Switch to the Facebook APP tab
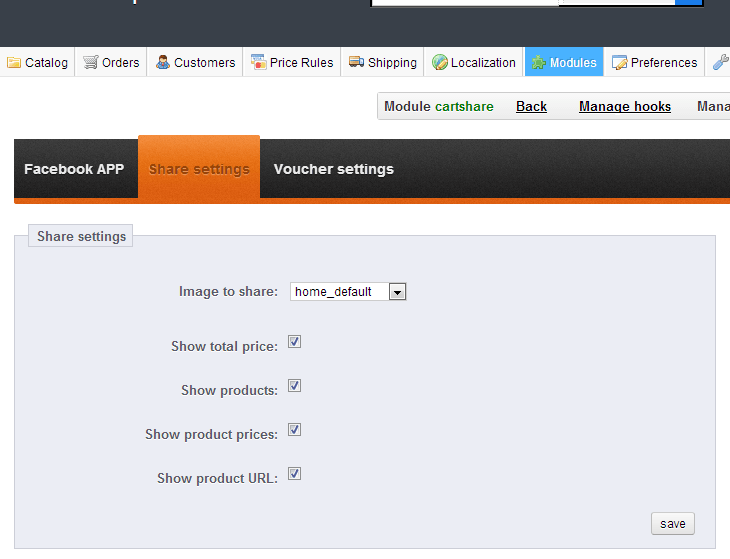 pyautogui.click(x=74, y=169)
